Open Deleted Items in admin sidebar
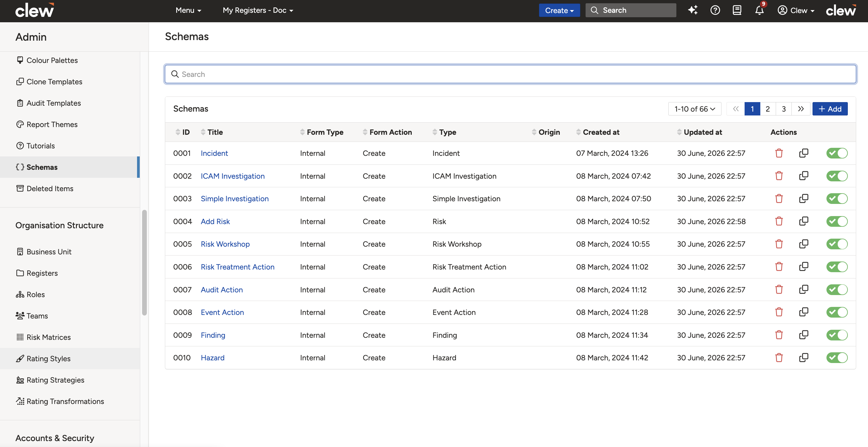The width and height of the screenshot is (868, 447). pos(70,188)
